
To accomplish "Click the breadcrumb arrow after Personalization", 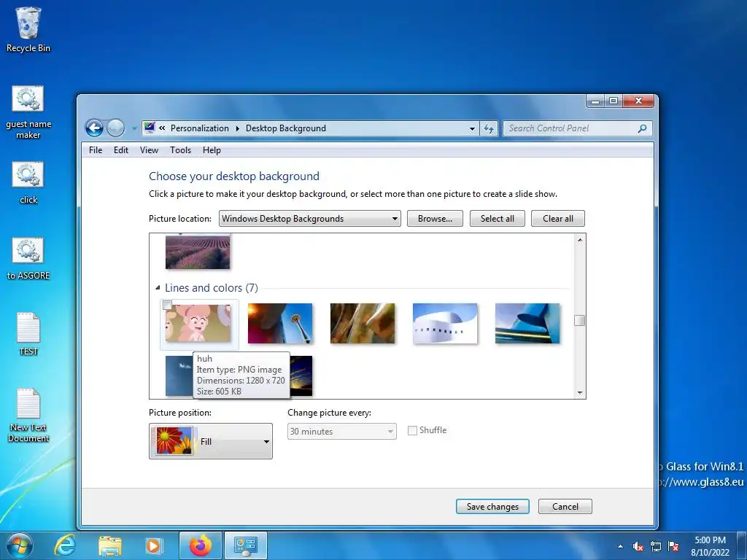I will coord(237,128).
